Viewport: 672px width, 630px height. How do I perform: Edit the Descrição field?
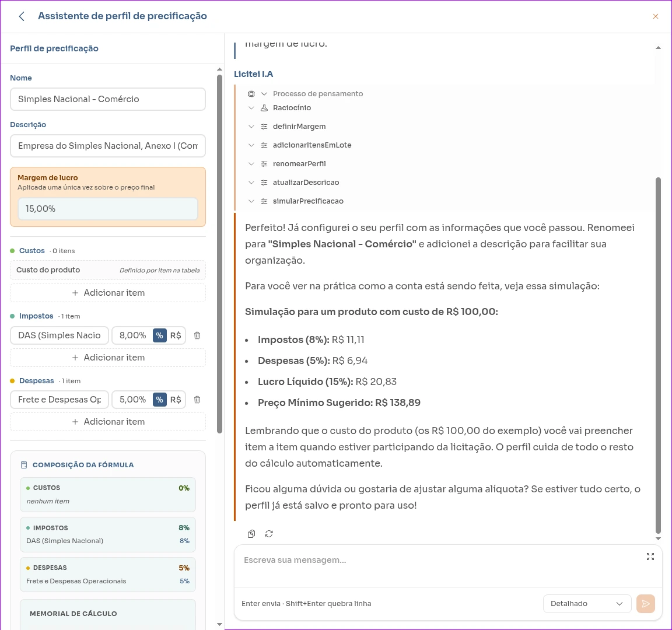pos(108,146)
